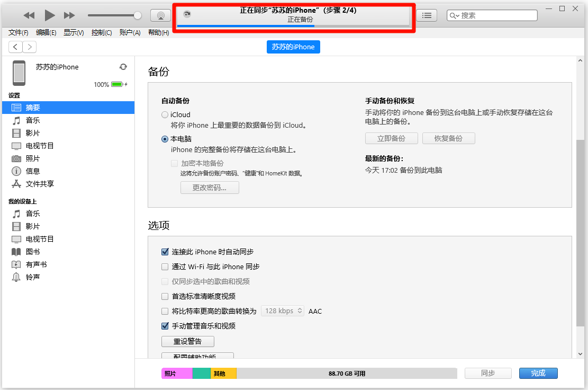Open the 账户(A) menu
The image size is (588, 390).
click(x=130, y=33)
